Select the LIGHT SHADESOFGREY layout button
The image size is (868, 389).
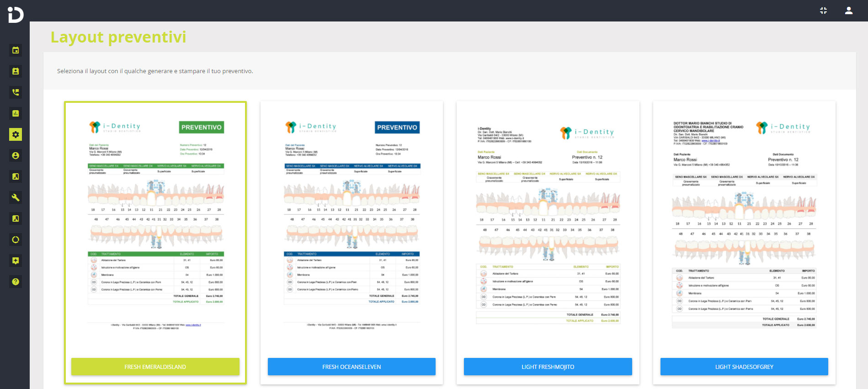tap(744, 367)
